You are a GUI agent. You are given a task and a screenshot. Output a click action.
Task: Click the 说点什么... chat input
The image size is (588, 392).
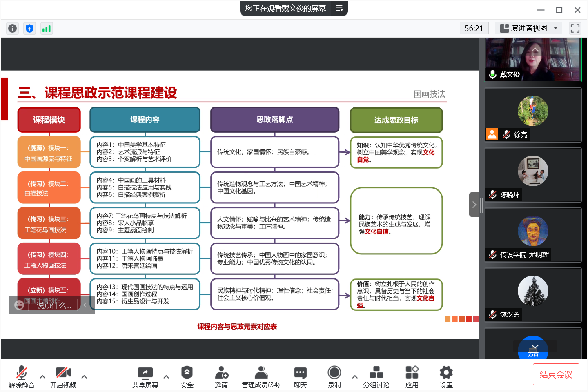(54, 305)
